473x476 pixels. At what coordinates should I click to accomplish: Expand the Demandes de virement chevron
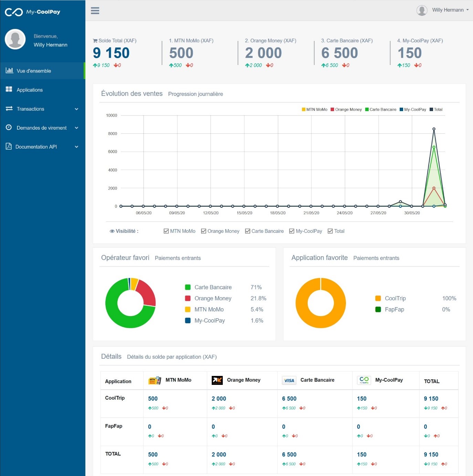(x=76, y=128)
